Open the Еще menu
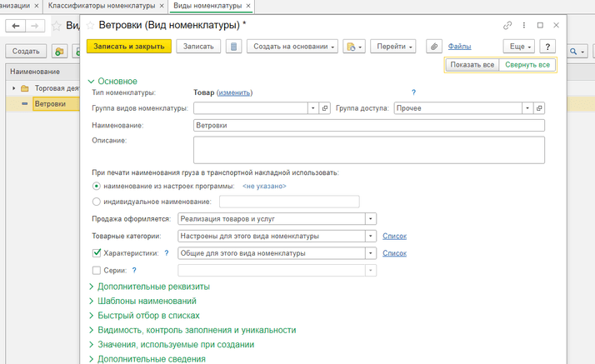This screenshot has width=595, height=364. click(x=518, y=47)
